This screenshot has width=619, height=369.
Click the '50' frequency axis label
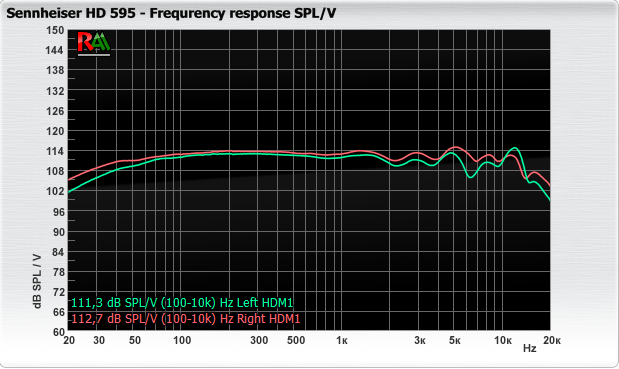135,340
